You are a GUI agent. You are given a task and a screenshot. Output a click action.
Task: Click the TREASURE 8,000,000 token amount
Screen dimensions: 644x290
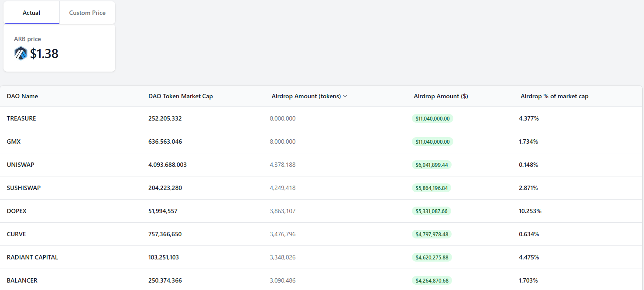click(283, 118)
